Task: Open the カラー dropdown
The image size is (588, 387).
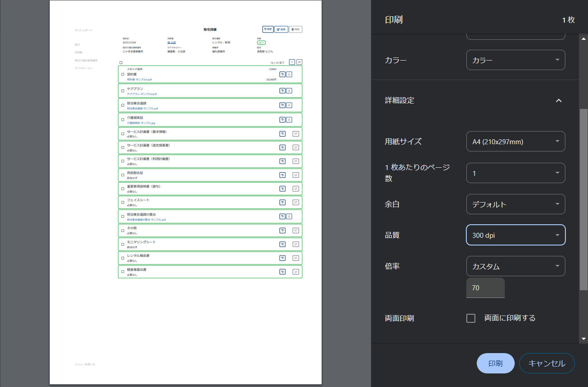Action: [x=516, y=60]
